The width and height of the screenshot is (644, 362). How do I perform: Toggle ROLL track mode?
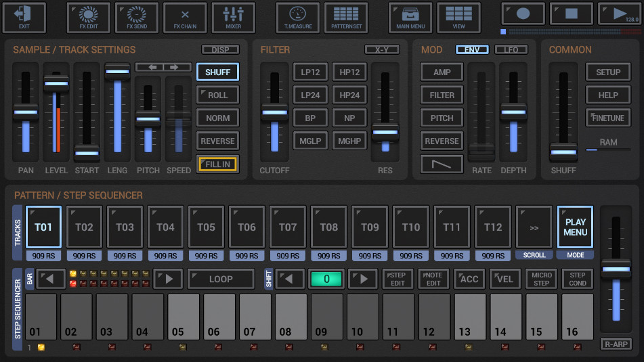coord(217,95)
